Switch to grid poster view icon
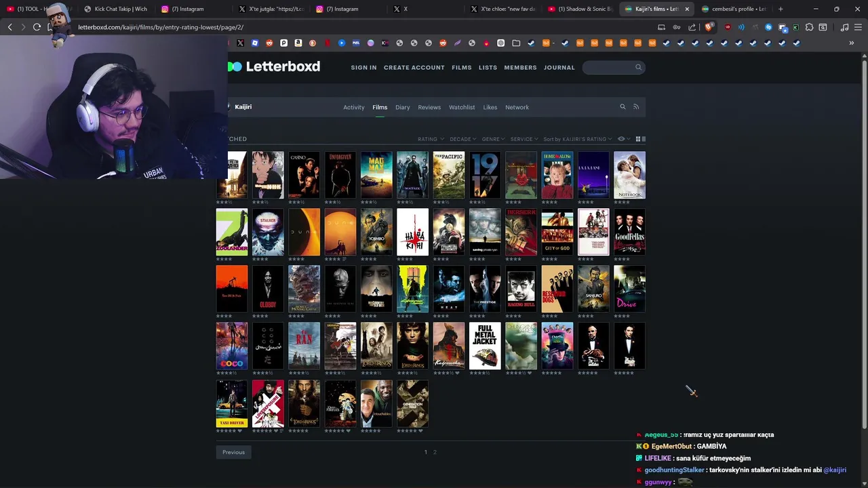This screenshot has width=868, height=488. [x=637, y=139]
